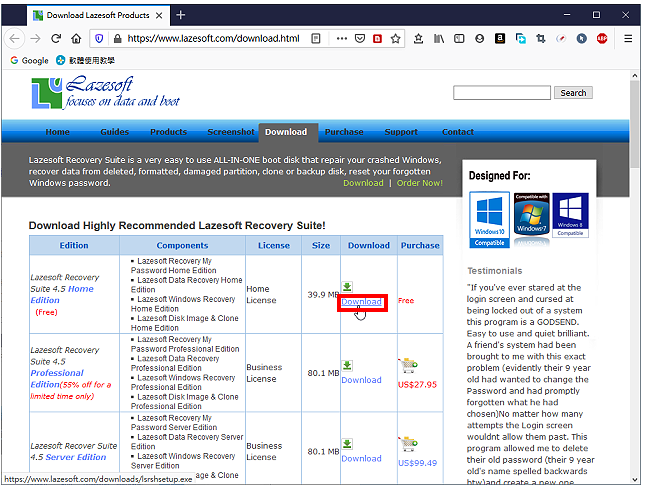Open the Guides navigation tab
This screenshot has width=650, height=491.
pos(115,132)
